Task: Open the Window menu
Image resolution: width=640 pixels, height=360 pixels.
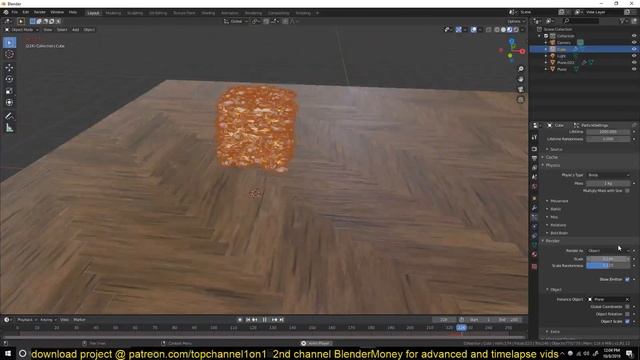Action: point(57,12)
